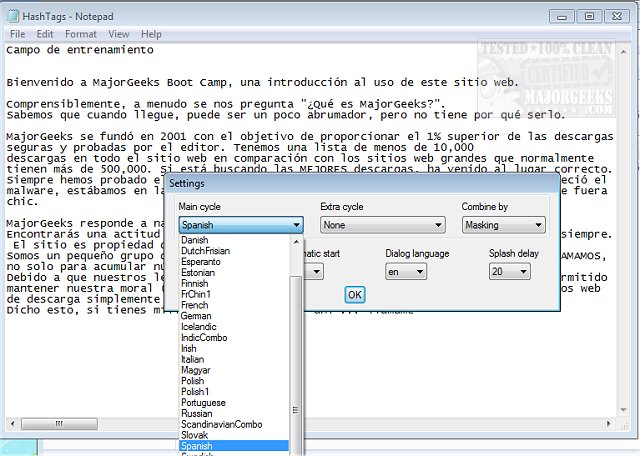Click the Settings dialog title bar

(x=362, y=183)
